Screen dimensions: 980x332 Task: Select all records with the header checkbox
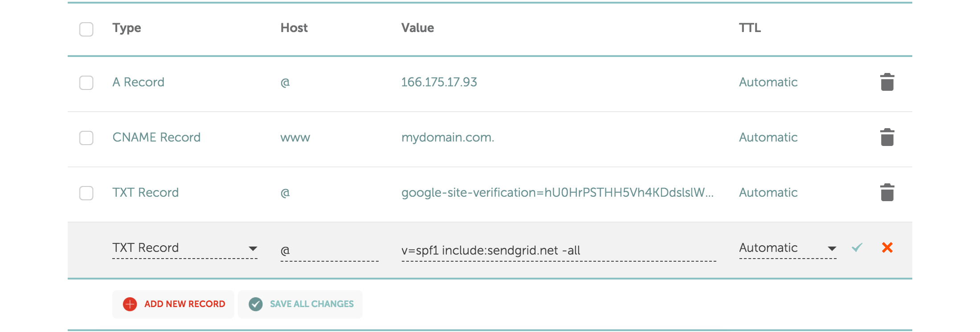coord(86,29)
